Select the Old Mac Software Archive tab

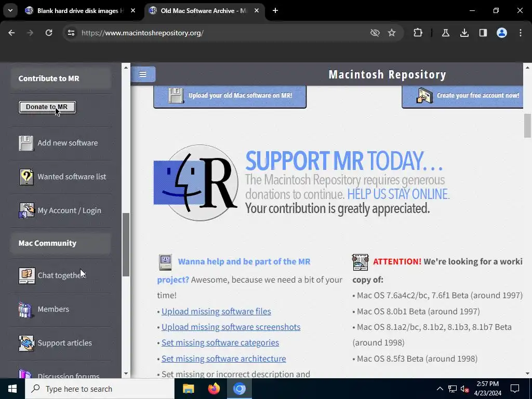click(204, 10)
